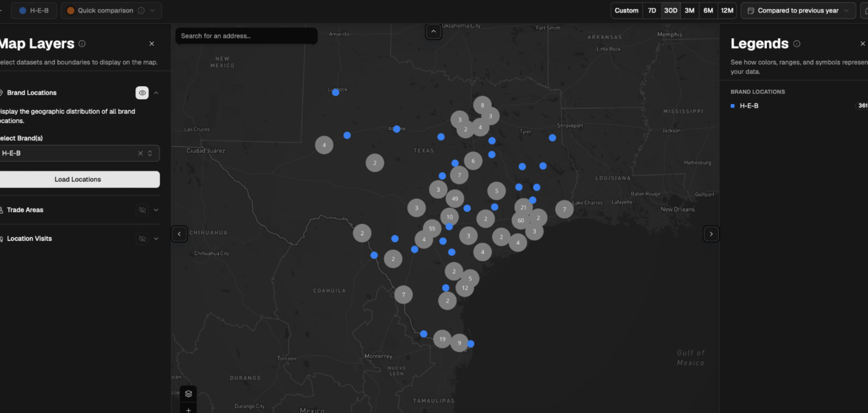Click the H-E-B brand chip in top bar
The height and width of the screenshot is (413, 868).
pyautogui.click(x=34, y=10)
